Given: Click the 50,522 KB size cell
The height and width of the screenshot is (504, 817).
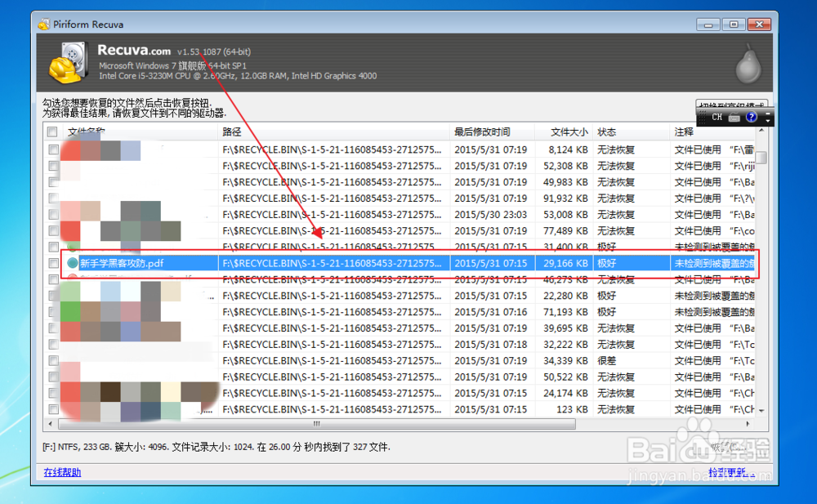Looking at the screenshot, I should pyautogui.click(x=565, y=377).
